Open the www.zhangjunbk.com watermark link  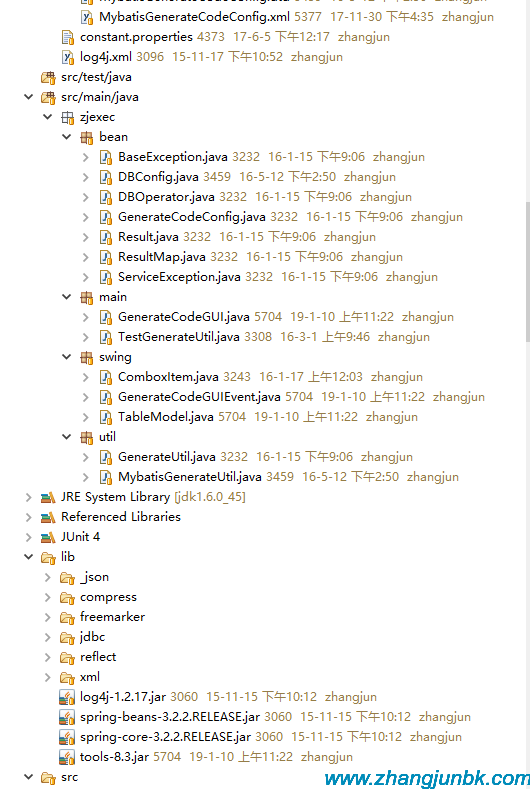(427, 778)
